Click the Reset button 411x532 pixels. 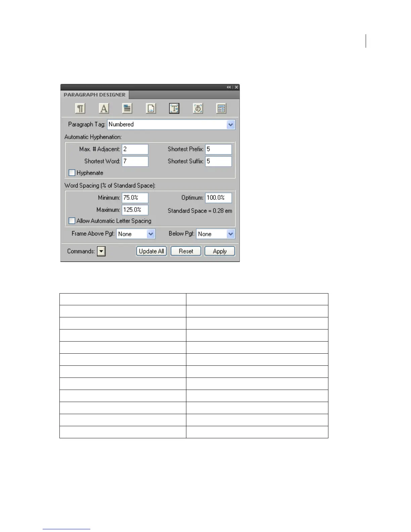click(186, 251)
